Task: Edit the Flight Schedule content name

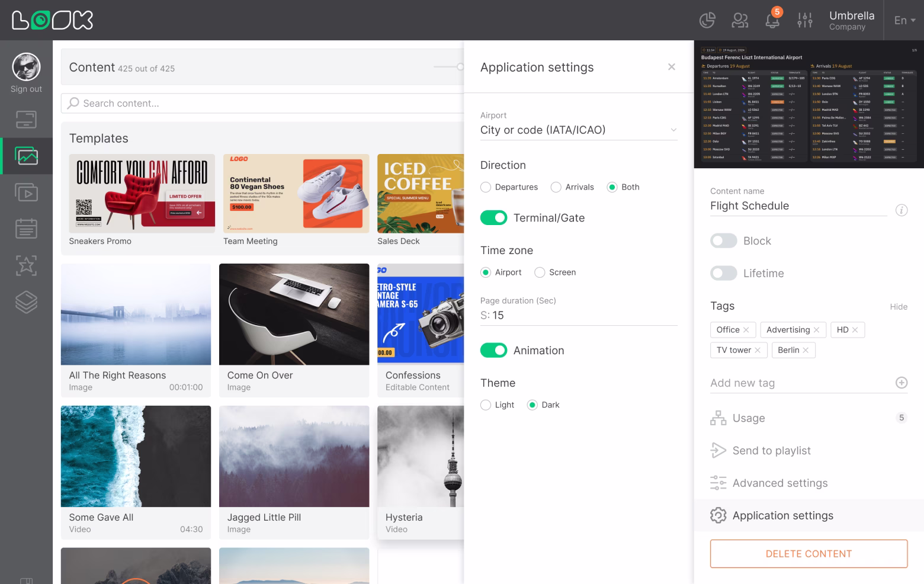Action: tap(798, 206)
